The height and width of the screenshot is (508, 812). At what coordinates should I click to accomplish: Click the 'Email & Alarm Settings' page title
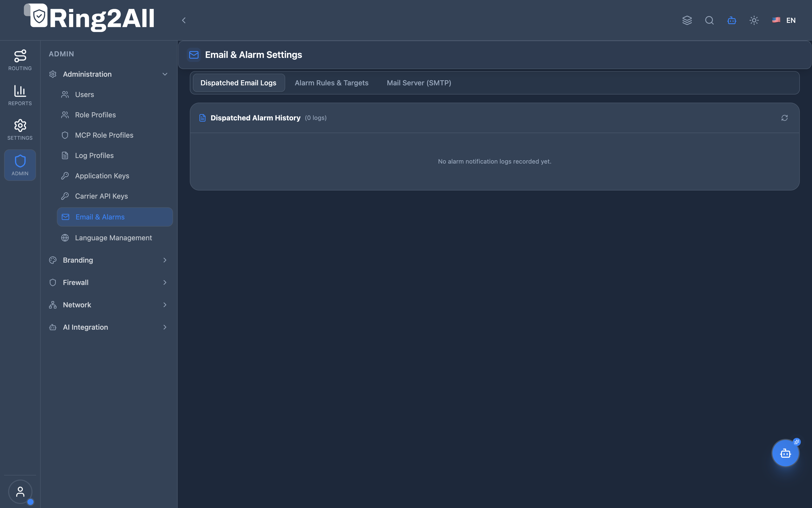point(253,55)
